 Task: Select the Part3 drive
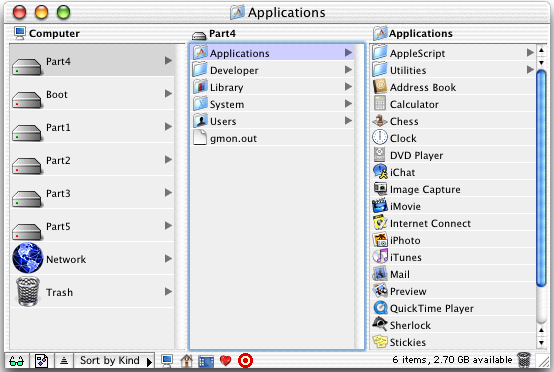92,193
